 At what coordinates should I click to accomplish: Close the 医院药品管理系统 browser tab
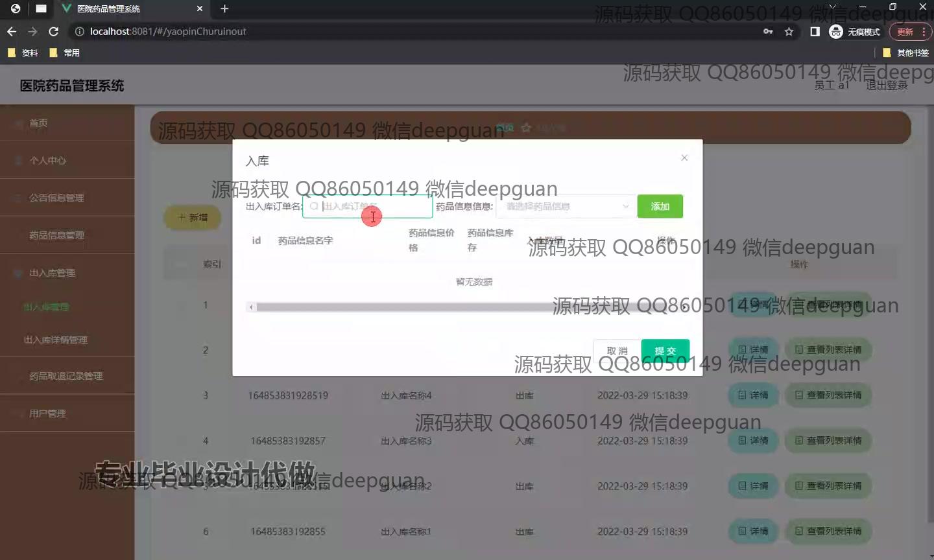coord(200,8)
